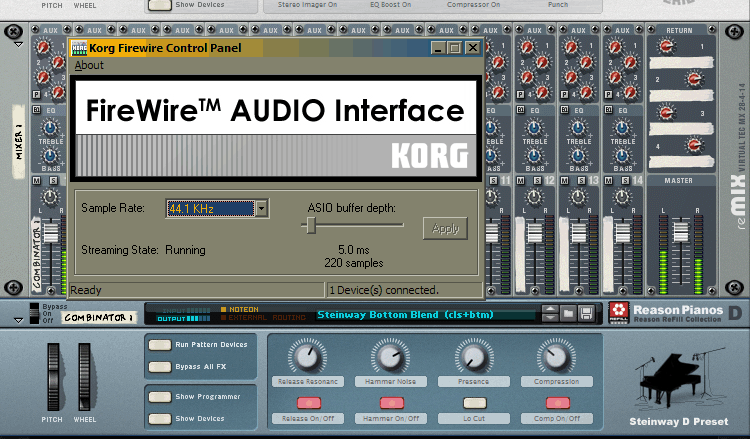Toggle the Lo Cut button
The height and width of the screenshot is (439, 750).
[474, 403]
